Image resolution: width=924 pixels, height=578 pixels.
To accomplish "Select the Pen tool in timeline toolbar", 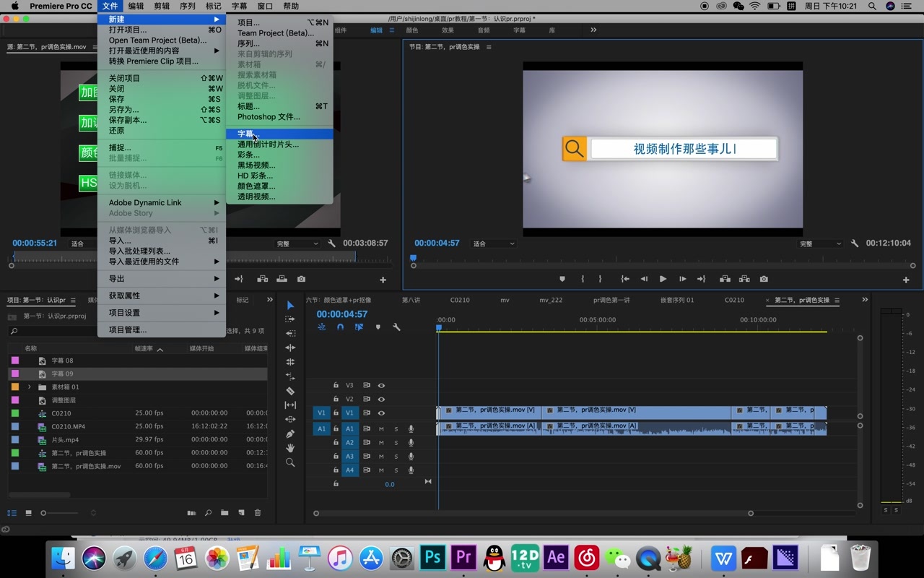I will (x=290, y=434).
